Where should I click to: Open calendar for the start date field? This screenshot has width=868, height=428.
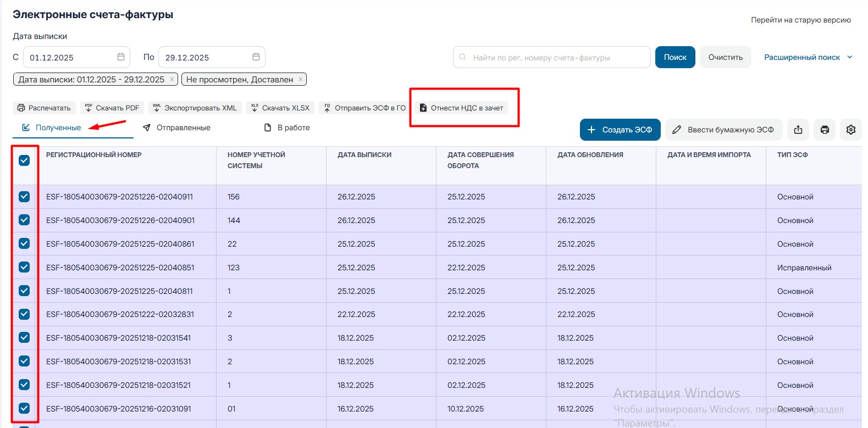pos(121,57)
